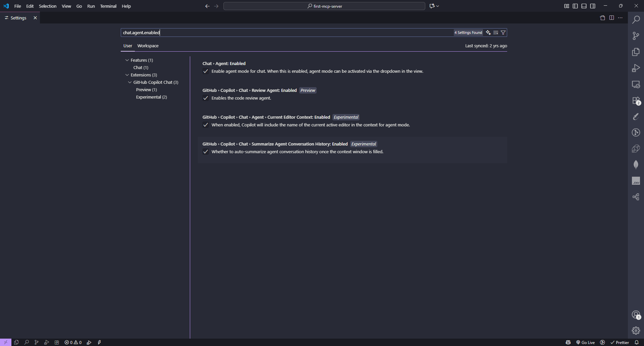
Task: Open Explorer in the activity bar
Action: 636,52
